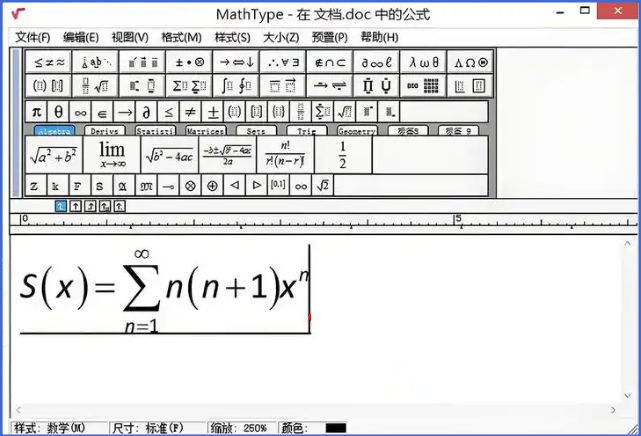Switch to the Derivs tab
641x436 pixels.
[105, 131]
